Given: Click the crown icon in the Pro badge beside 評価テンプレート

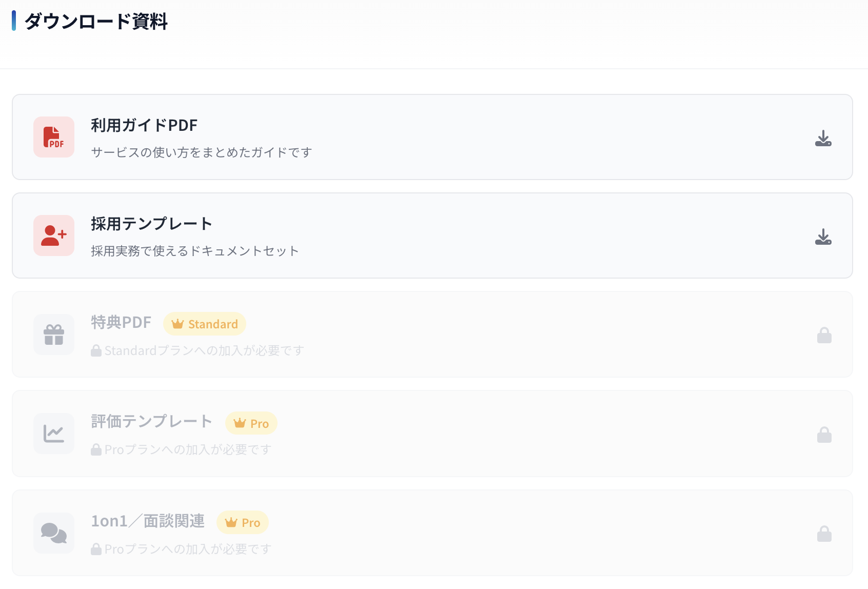Looking at the screenshot, I should pyautogui.click(x=239, y=423).
